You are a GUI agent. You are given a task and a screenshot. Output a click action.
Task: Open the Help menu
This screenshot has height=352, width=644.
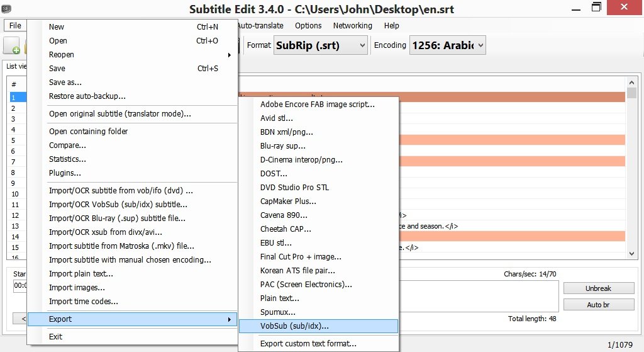coord(391,26)
